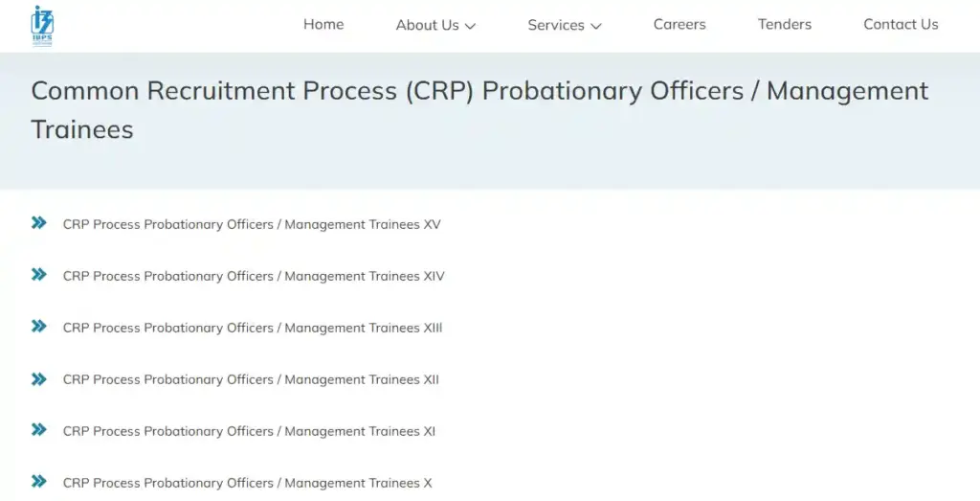Select CRP Probationary Officers / Management Trainees XIII link
Image resolution: width=980 pixels, height=501 pixels.
[253, 328]
